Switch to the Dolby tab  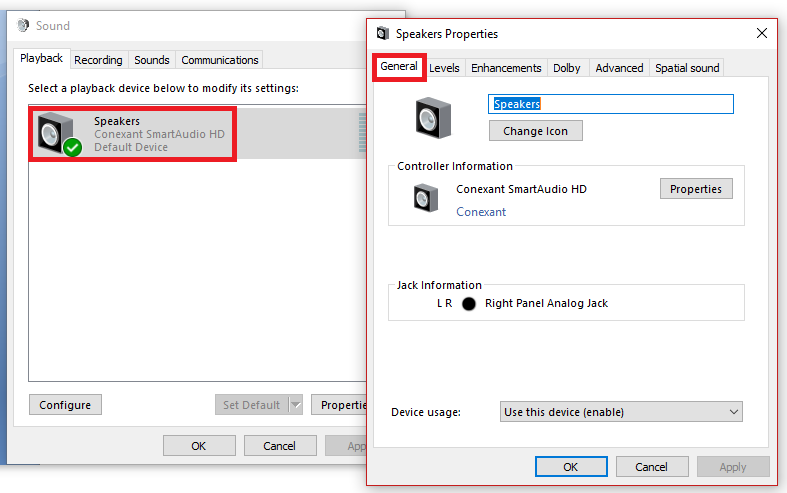click(x=566, y=68)
